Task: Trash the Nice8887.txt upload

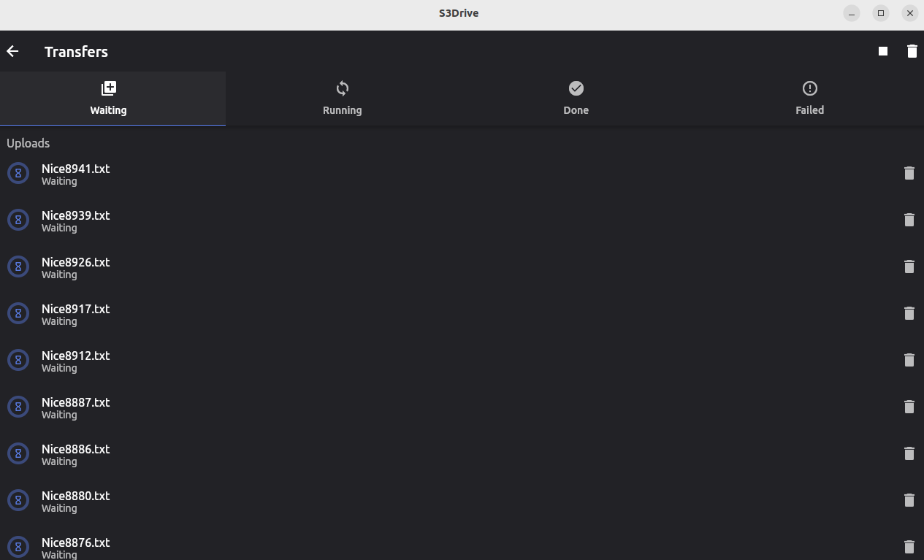Action: click(x=909, y=407)
